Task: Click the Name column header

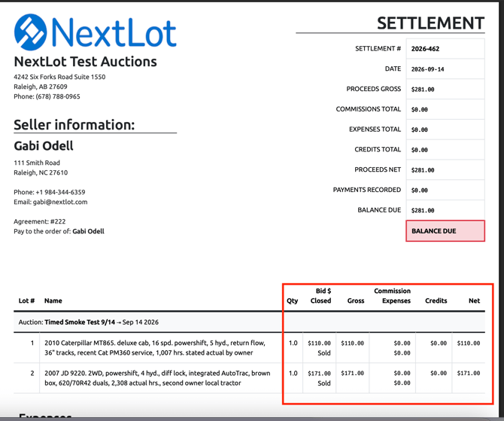Action: (x=53, y=300)
